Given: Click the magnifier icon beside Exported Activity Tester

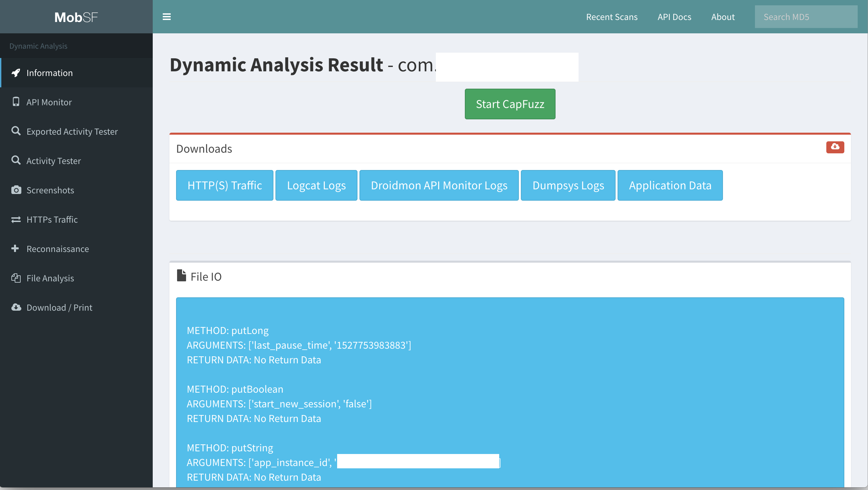Looking at the screenshot, I should 16,131.
